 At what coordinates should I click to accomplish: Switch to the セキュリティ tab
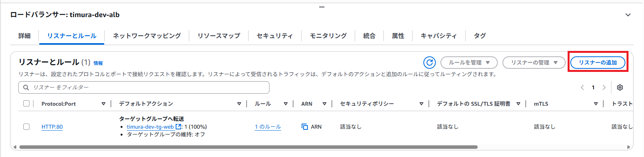275,36
